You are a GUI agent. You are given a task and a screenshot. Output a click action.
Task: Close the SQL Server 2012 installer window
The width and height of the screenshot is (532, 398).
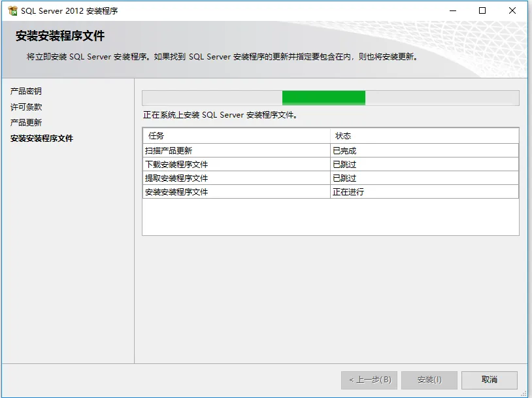coord(512,10)
